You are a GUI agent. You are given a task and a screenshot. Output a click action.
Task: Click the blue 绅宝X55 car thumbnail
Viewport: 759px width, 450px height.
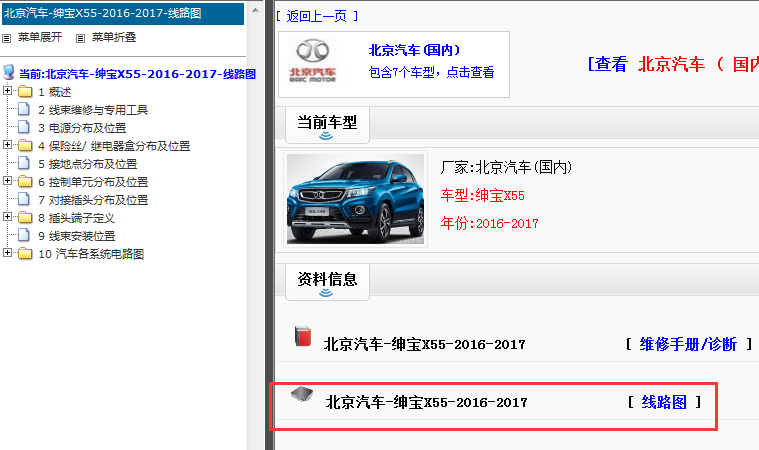click(355, 199)
